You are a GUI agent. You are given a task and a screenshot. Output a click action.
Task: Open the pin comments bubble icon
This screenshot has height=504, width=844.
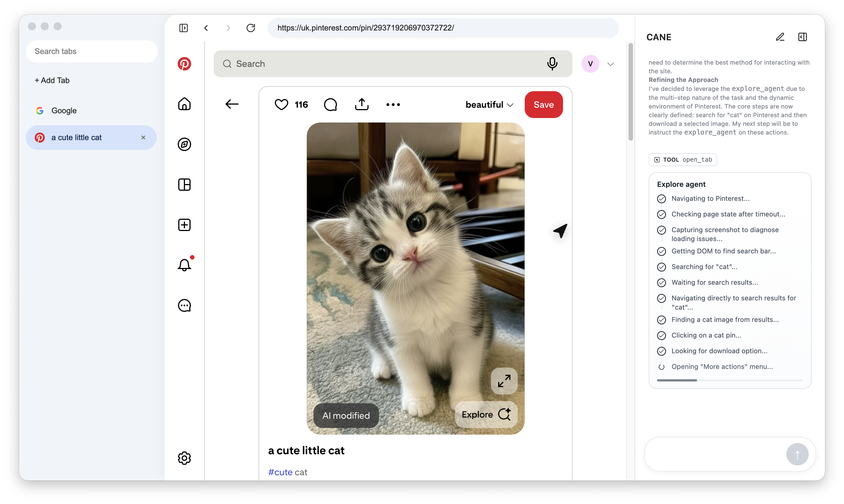330,105
